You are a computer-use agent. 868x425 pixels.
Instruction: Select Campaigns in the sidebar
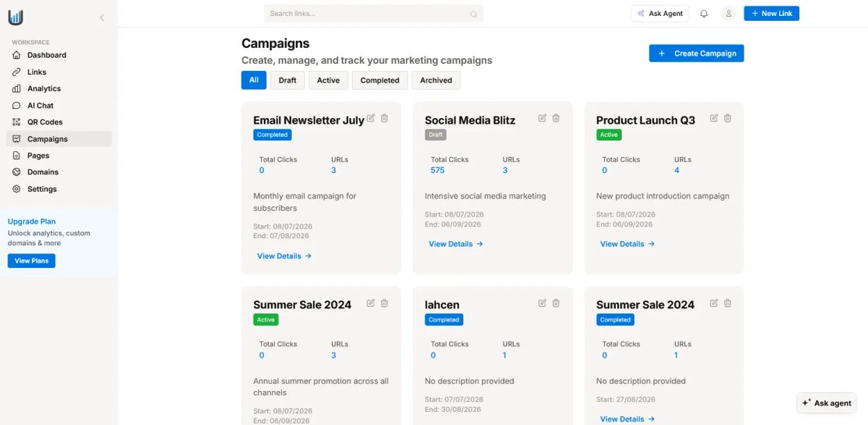(x=59, y=139)
